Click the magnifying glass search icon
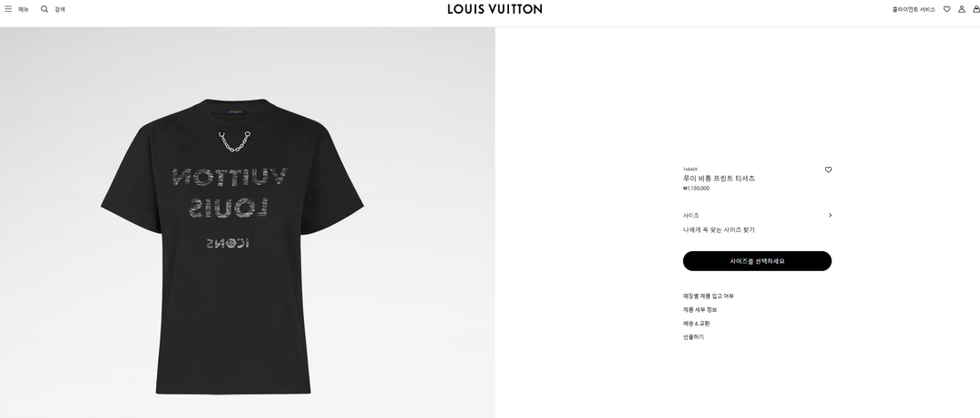This screenshot has height=418, width=980. point(44,9)
